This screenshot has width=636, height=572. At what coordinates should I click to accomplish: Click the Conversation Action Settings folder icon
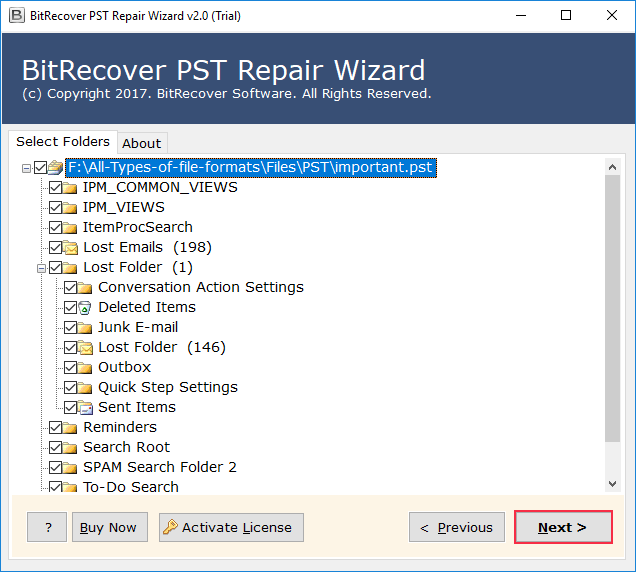tap(85, 287)
